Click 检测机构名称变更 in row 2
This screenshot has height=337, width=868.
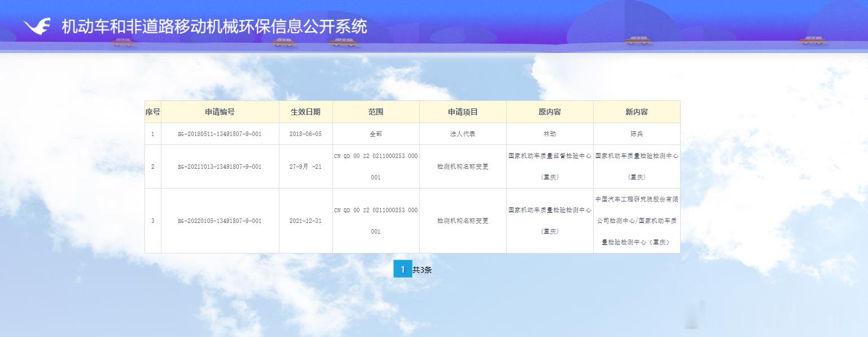click(x=463, y=167)
